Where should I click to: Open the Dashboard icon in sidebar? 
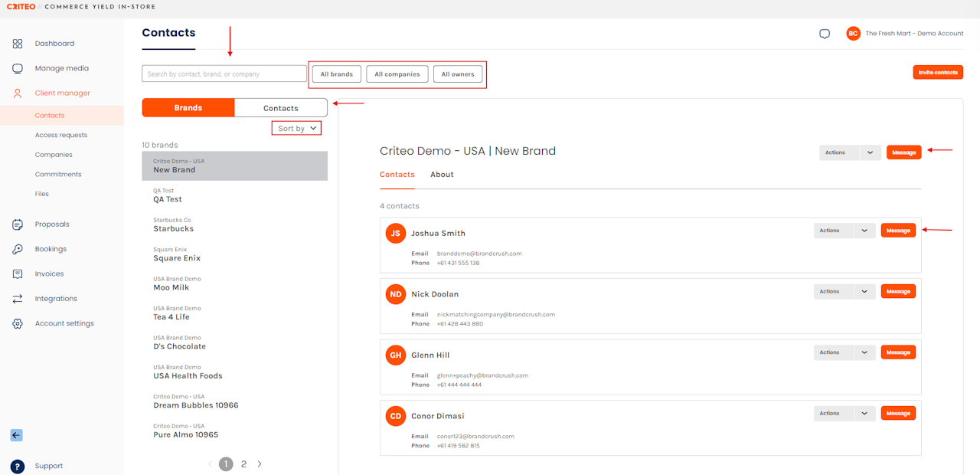[x=18, y=44]
